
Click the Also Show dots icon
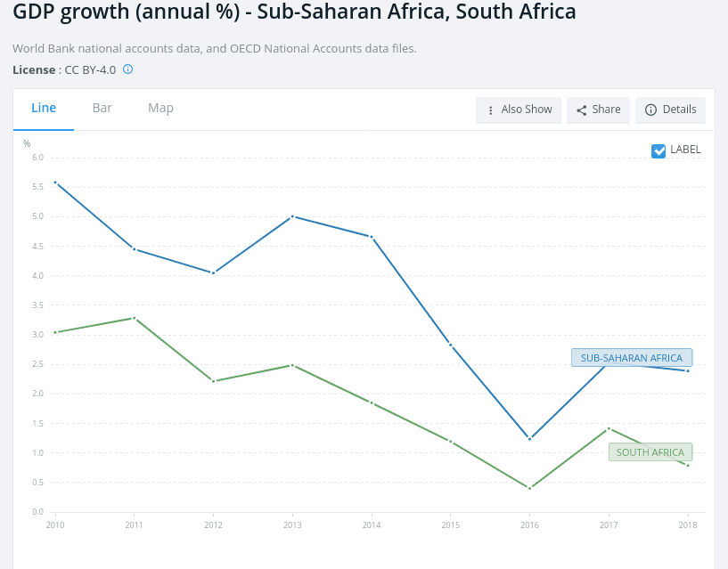(x=491, y=110)
